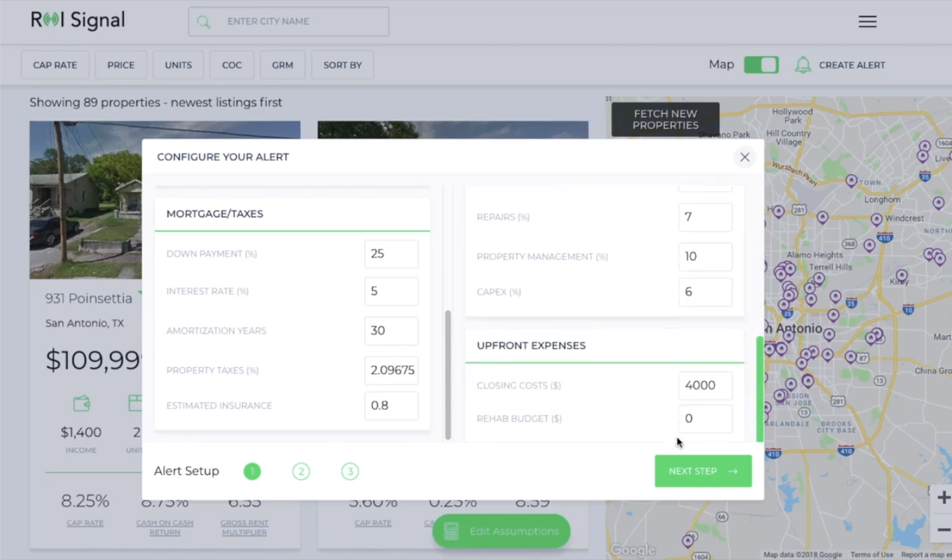Click the Down Payment input field
The height and width of the screenshot is (560, 952).
[391, 254]
